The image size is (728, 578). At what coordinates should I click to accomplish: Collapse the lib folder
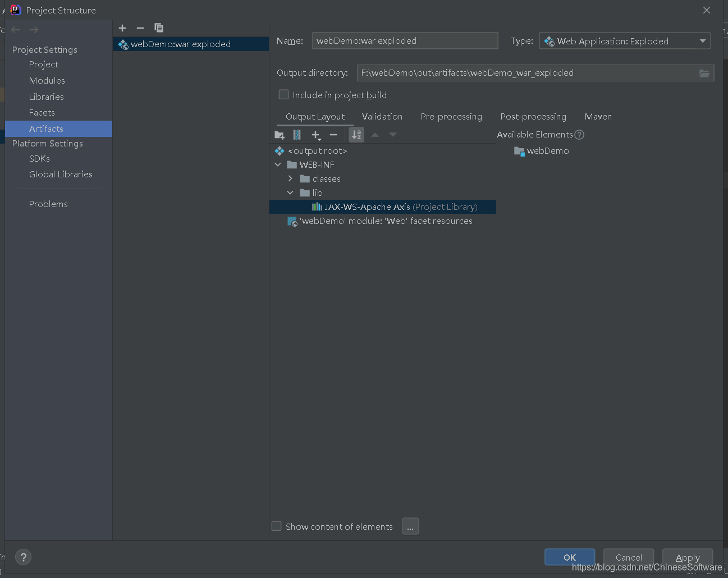pyautogui.click(x=290, y=193)
